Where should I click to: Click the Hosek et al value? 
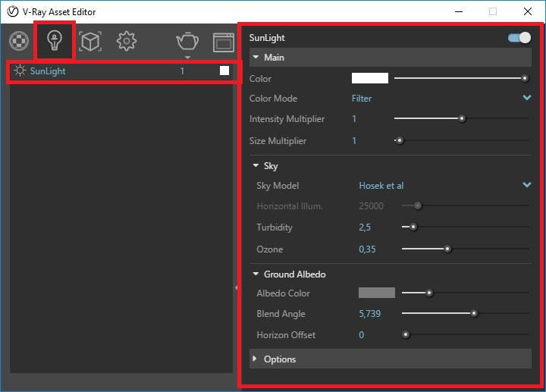381,186
